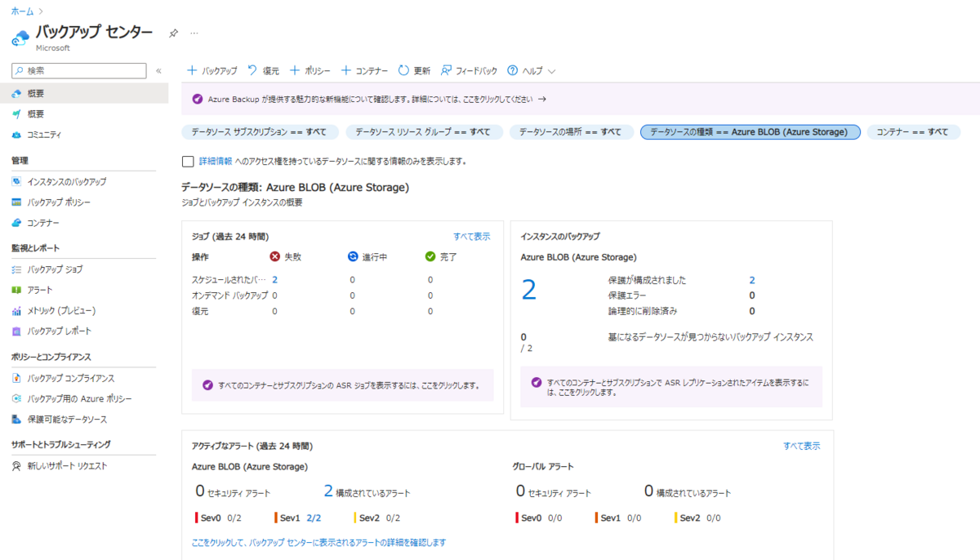This screenshot has height=560, width=980.
Task: Click the ホーム breadcrumb link
Action: 22,11
